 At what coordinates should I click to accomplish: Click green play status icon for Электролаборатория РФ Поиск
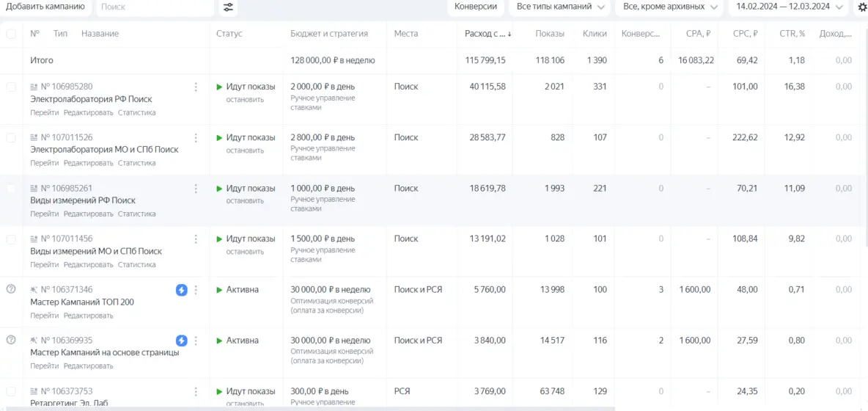tap(219, 87)
